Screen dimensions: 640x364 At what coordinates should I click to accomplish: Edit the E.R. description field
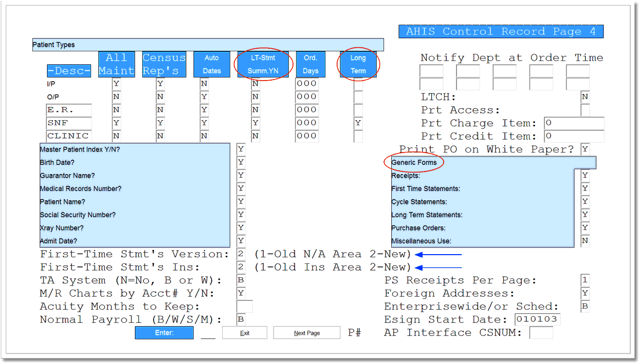[x=69, y=110]
